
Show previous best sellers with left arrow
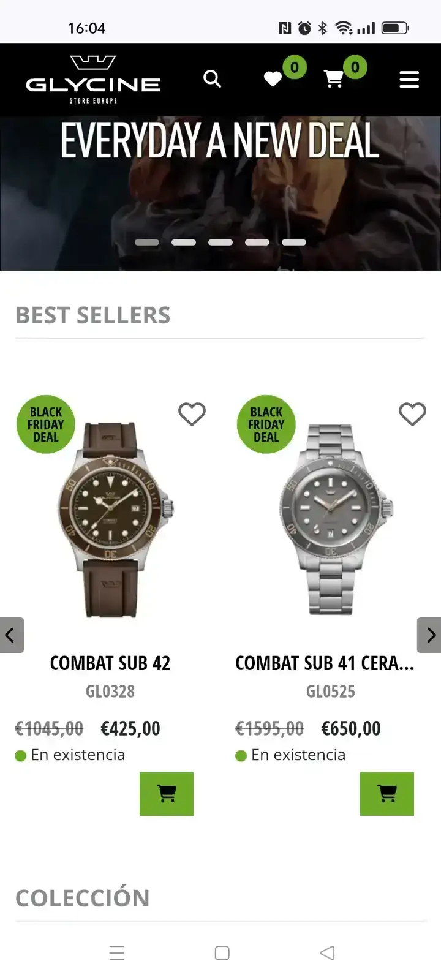point(12,635)
